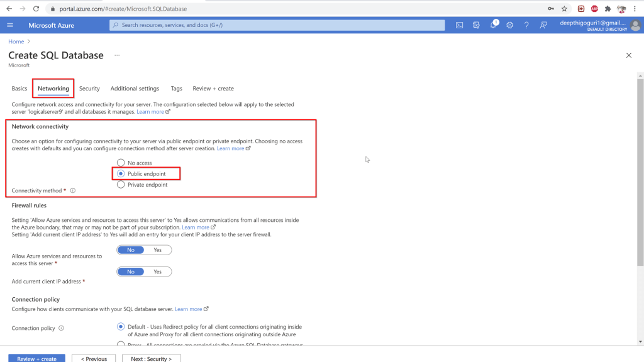Set Allow Azure services toggle to Yes
This screenshot has width=644, height=362.
pos(157,250)
